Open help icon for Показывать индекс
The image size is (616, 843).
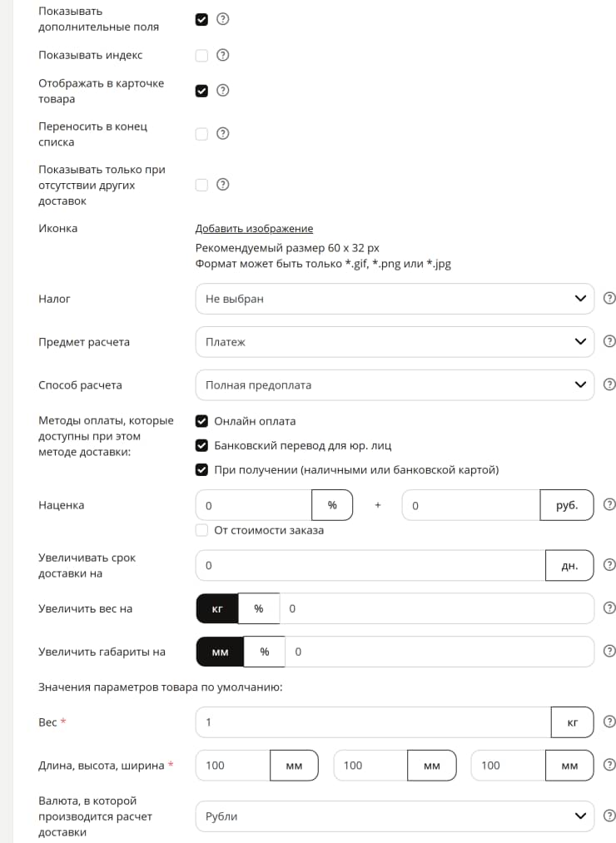pos(222,55)
